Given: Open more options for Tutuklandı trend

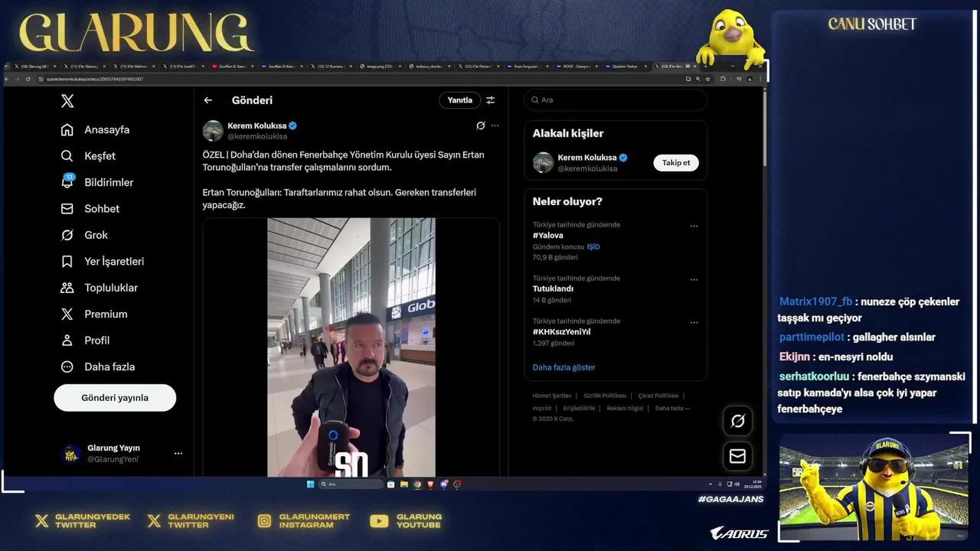Looking at the screenshot, I should pyautogui.click(x=694, y=280).
